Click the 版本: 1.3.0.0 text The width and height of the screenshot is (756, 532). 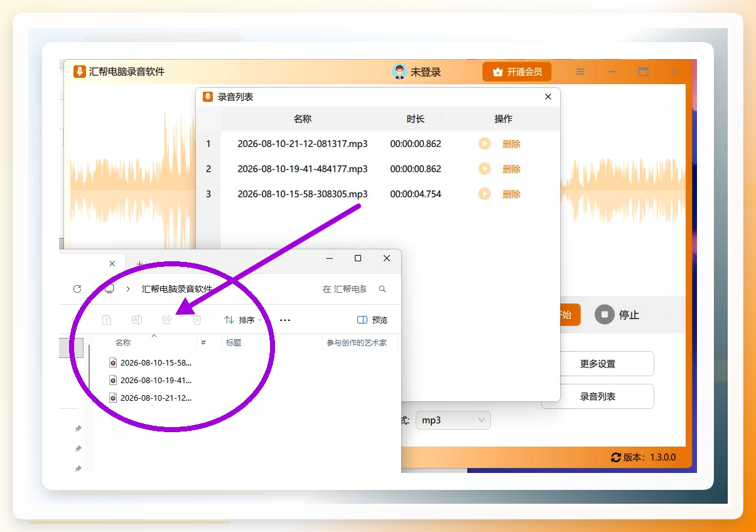(x=649, y=457)
